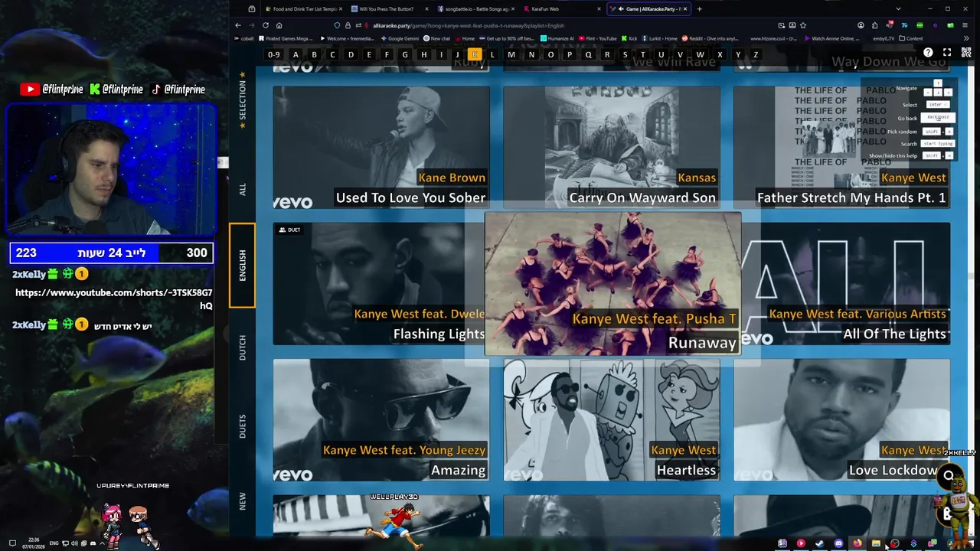This screenshot has width=980, height=551.
Task: Open Kick bookmark
Action: [x=629, y=38]
